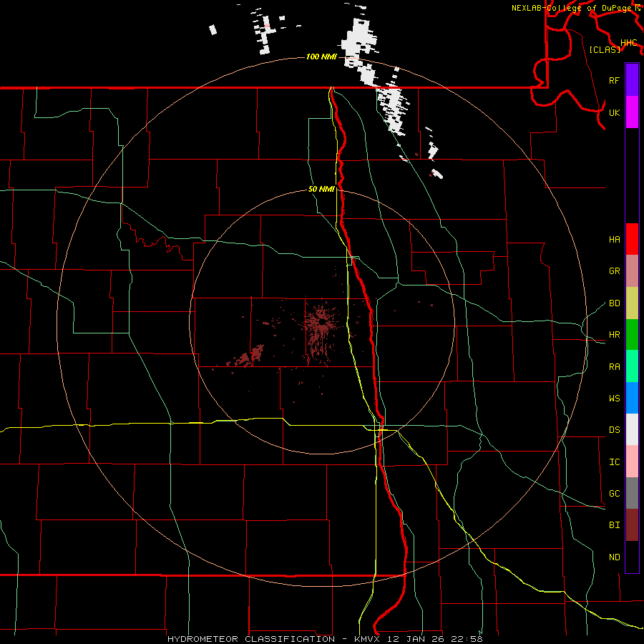Select the "WS" legend label

pyautogui.click(x=614, y=399)
